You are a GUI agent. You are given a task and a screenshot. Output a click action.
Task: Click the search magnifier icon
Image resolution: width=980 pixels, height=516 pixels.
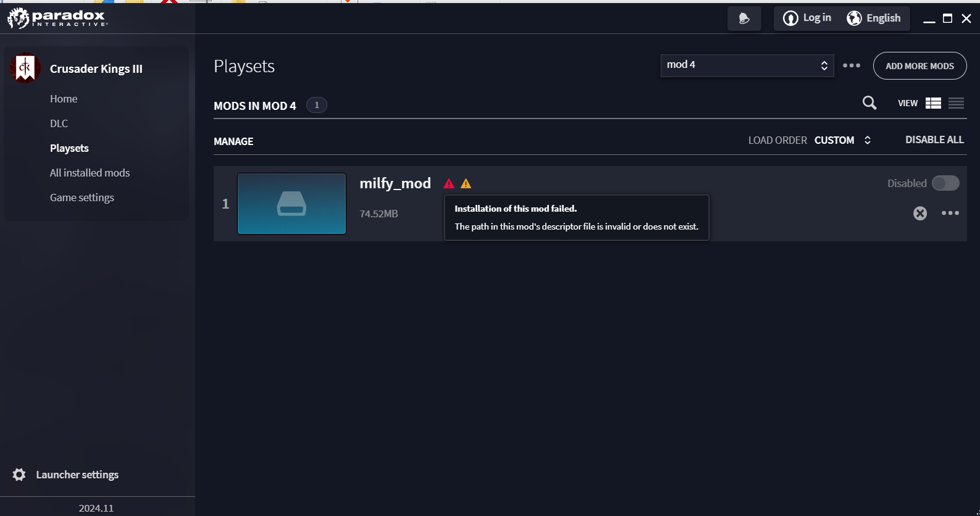869,103
